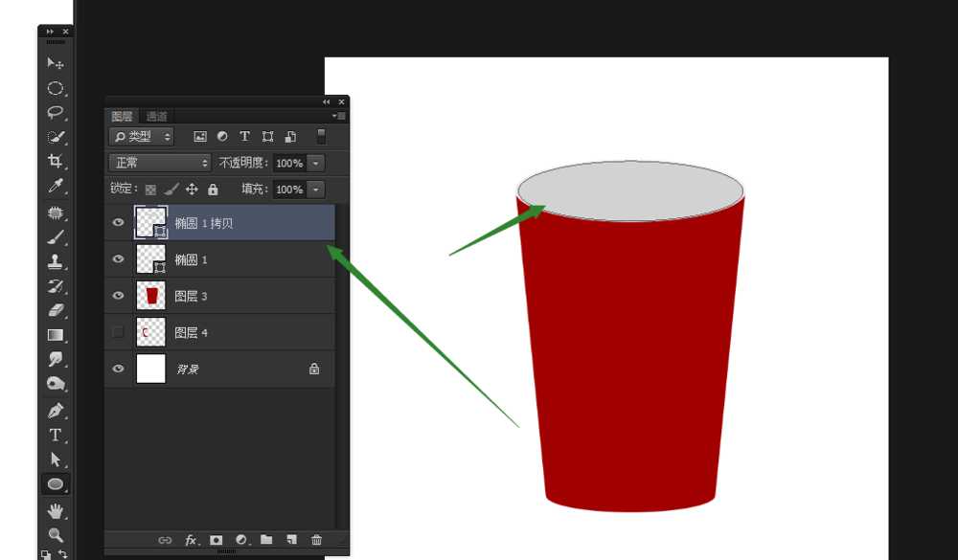Activate the Horizontal Type tool
The height and width of the screenshot is (560, 958).
(x=56, y=436)
